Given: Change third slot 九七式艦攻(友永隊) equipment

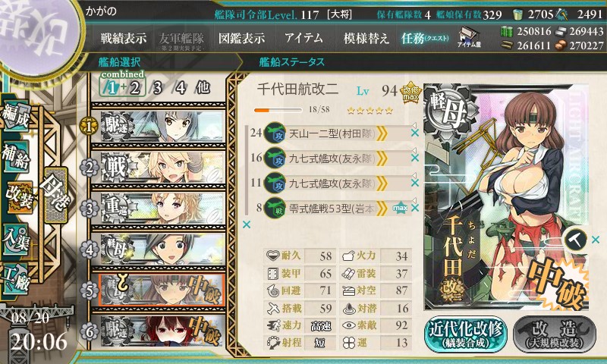Looking at the screenshot, I should 333,183.
